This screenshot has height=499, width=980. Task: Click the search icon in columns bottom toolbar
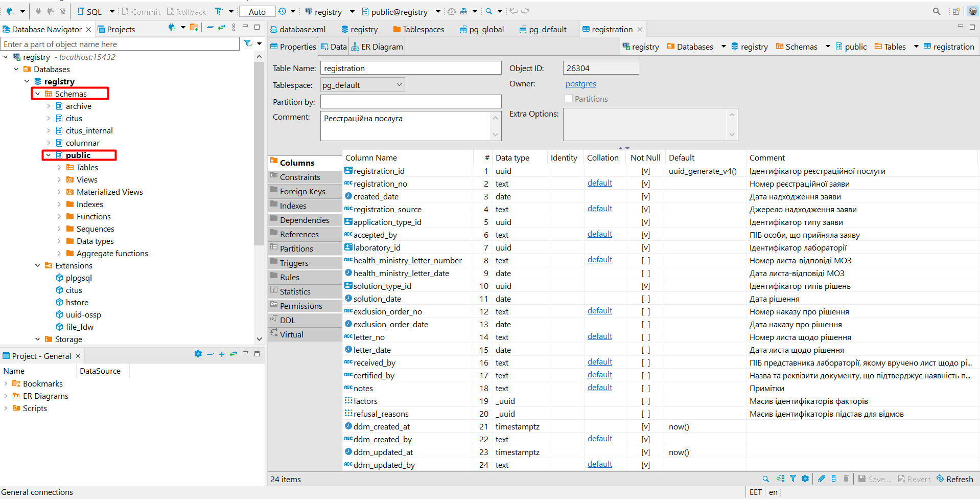click(765, 479)
